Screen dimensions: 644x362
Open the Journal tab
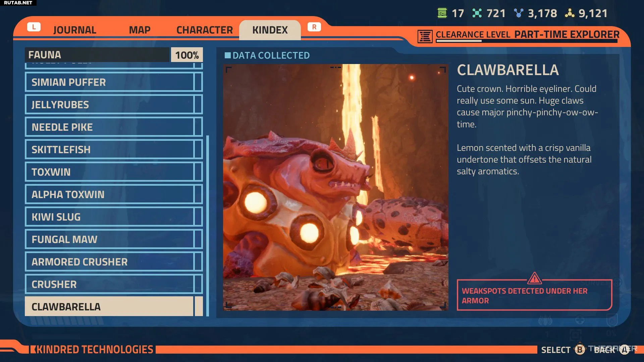pyautogui.click(x=75, y=30)
